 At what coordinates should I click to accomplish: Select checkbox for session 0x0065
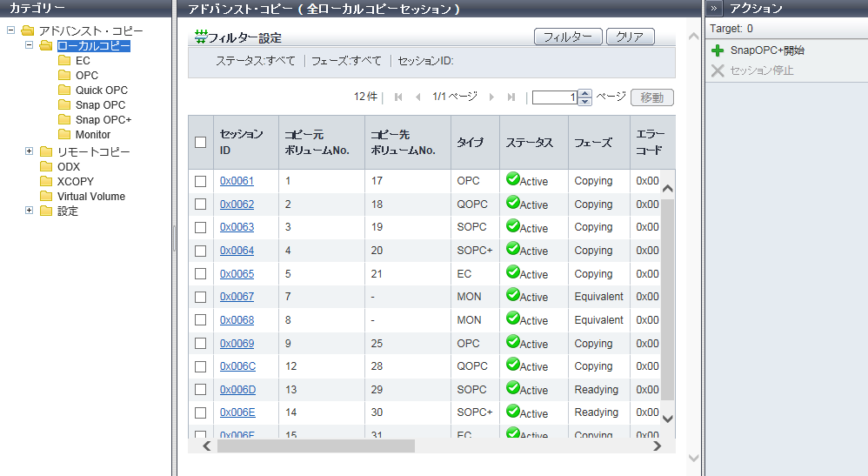point(201,274)
